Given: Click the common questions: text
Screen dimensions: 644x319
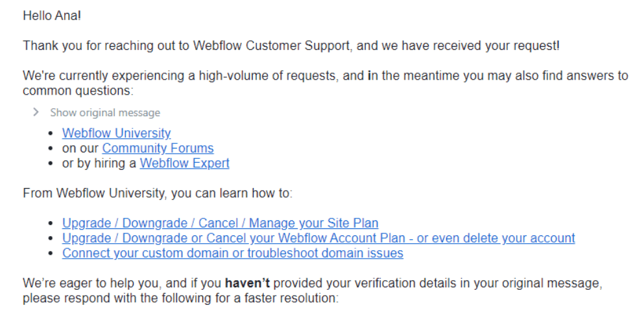Looking at the screenshot, I should pos(78,91).
